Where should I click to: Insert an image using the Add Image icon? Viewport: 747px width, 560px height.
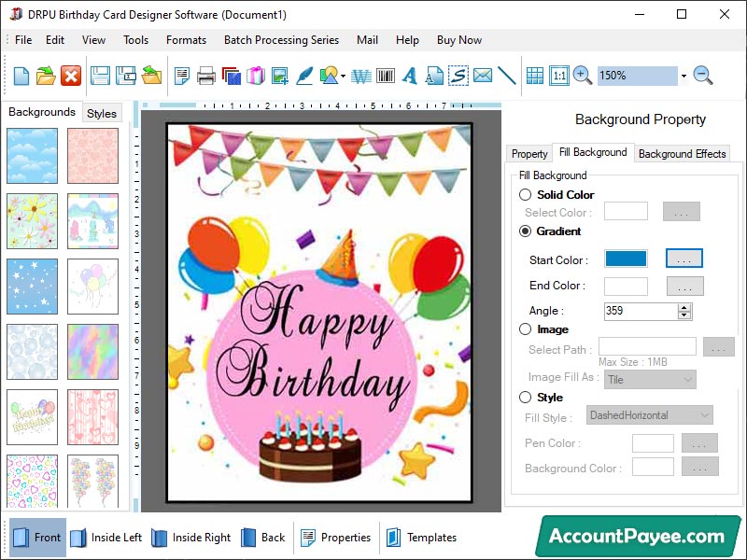280,76
